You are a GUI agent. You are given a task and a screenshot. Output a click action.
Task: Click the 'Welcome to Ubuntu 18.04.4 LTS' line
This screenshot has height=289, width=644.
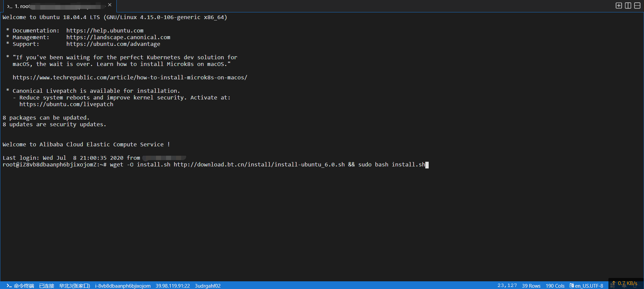click(x=115, y=17)
